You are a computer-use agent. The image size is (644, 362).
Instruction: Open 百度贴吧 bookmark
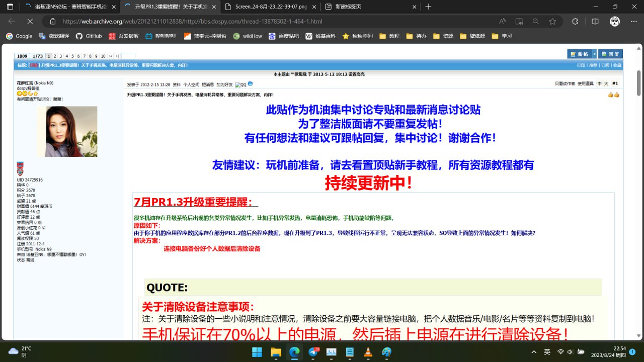(284, 36)
